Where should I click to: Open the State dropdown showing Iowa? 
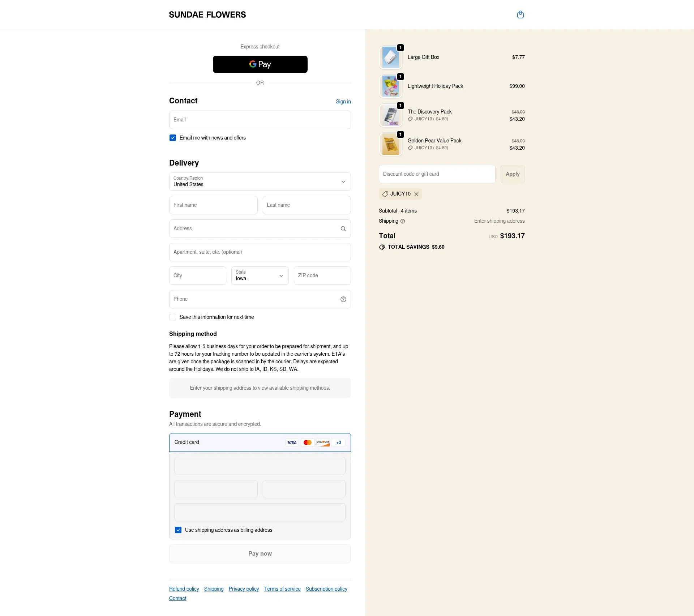pyautogui.click(x=260, y=275)
